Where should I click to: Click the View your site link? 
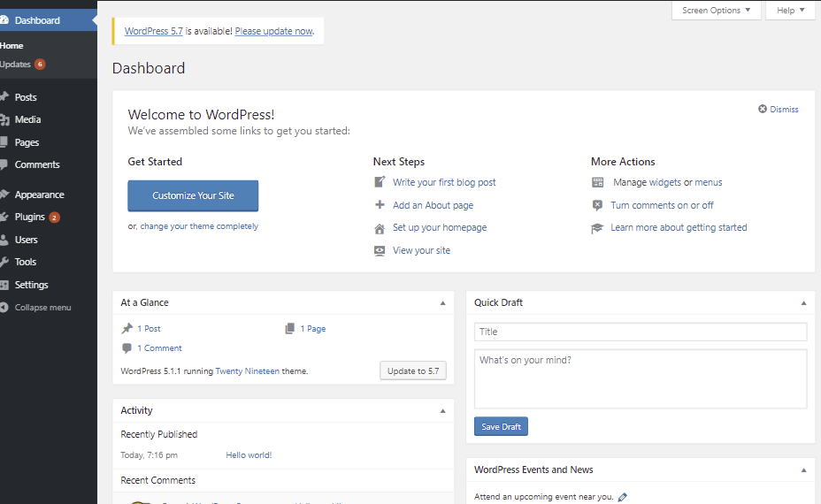pyautogui.click(x=421, y=251)
